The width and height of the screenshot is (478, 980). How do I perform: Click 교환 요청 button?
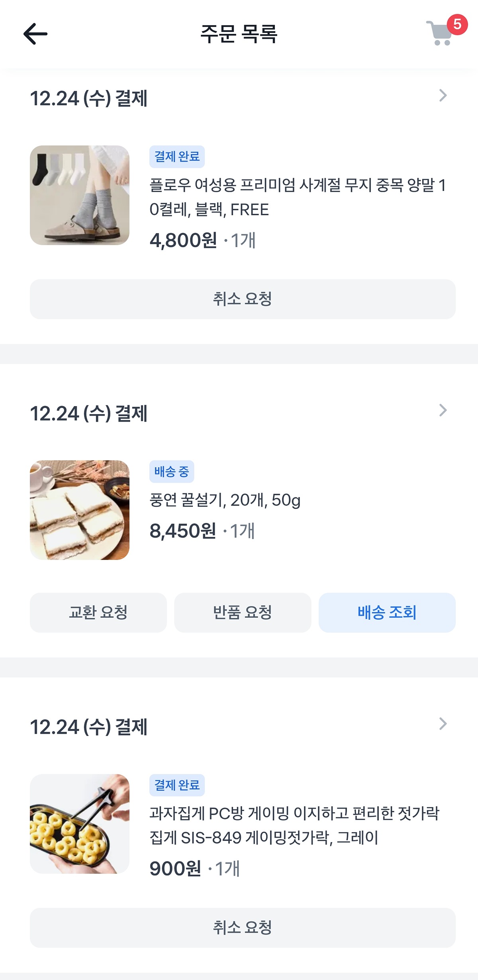point(98,613)
